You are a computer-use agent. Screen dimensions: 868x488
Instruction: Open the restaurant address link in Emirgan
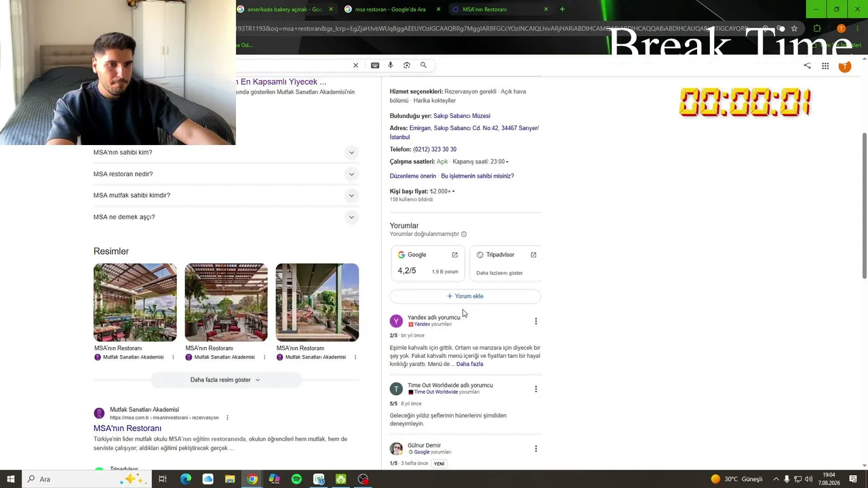tap(465, 132)
